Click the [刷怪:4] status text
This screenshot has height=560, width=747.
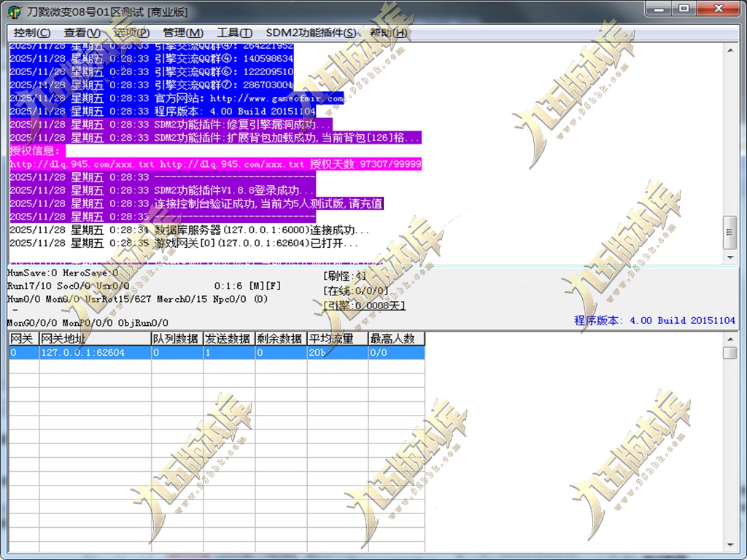(x=345, y=276)
